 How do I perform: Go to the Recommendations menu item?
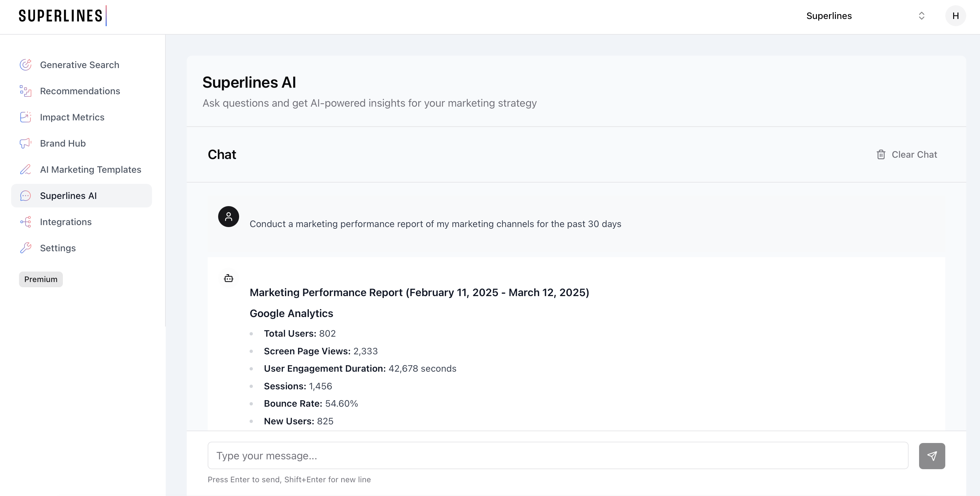(80, 91)
